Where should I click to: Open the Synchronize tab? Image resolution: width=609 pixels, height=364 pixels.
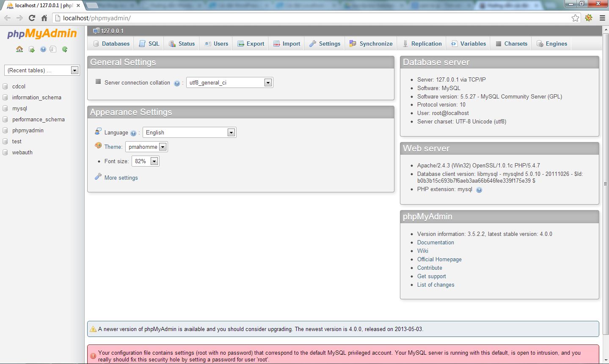[x=371, y=44]
